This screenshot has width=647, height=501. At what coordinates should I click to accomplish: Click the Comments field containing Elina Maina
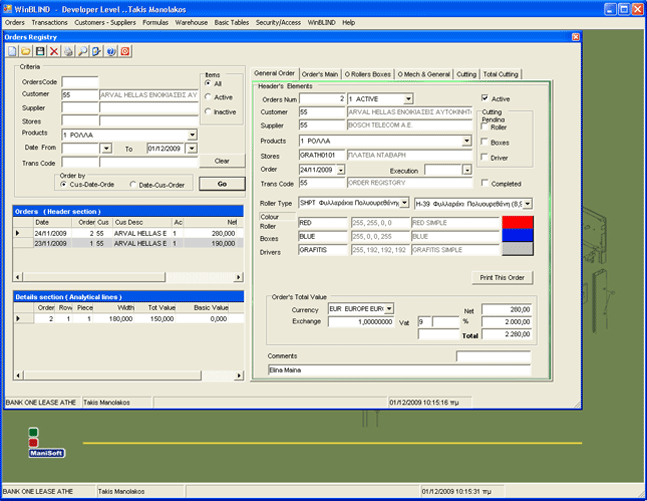click(x=399, y=370)
